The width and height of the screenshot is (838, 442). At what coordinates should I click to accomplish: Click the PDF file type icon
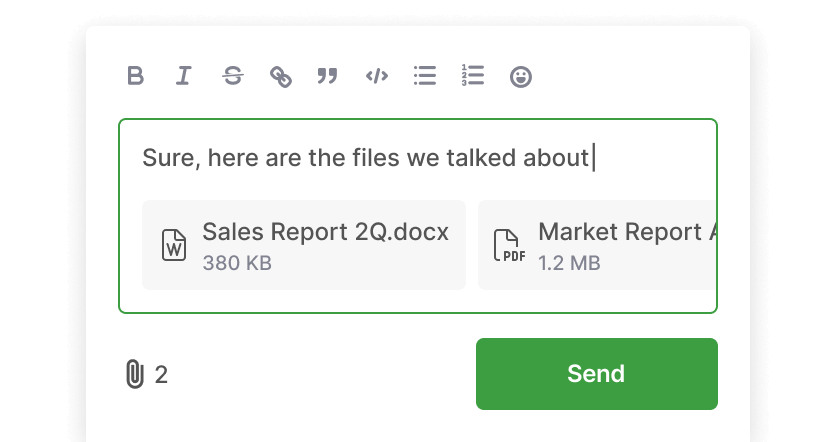(510, 245)
